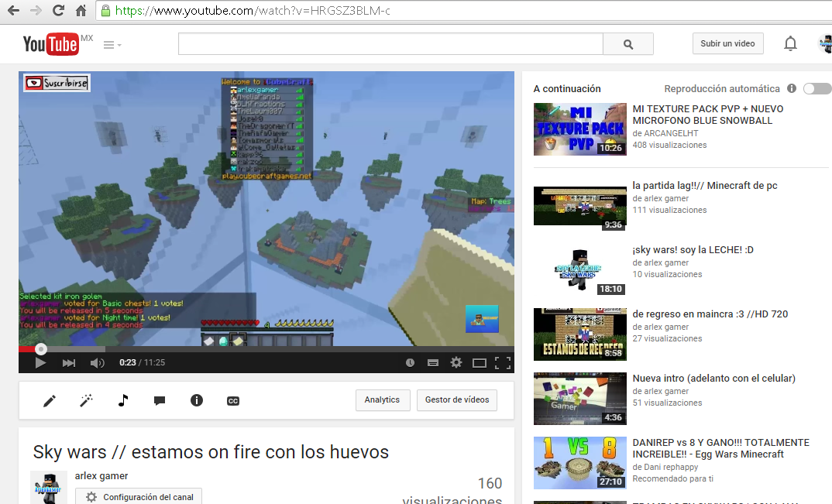Open the DANIREP vs 8 thumbnail
The width and height of the screenshot is (832, 504).
tap(580, 463)
